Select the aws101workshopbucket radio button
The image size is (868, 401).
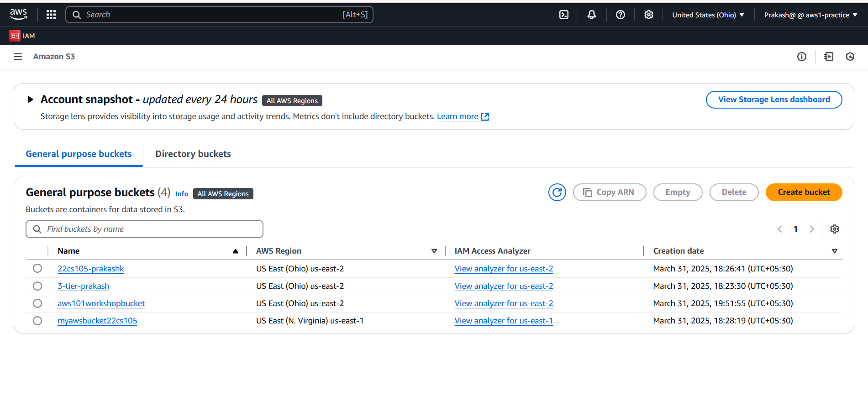pos(37,303)
